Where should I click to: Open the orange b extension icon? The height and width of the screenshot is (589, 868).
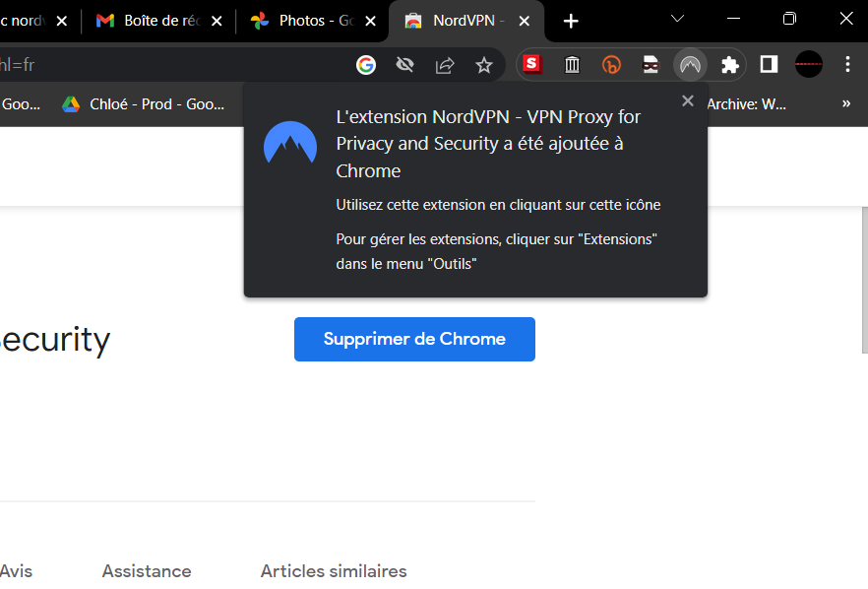[611, 65]
